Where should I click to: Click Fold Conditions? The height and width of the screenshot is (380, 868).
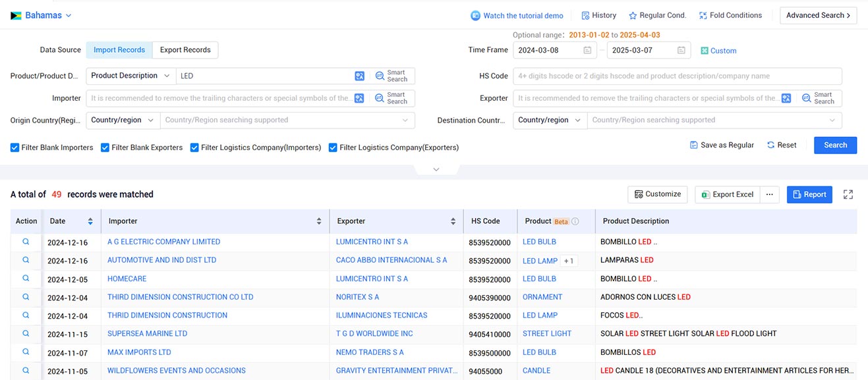pyautogui.click(x=730, y=15)
